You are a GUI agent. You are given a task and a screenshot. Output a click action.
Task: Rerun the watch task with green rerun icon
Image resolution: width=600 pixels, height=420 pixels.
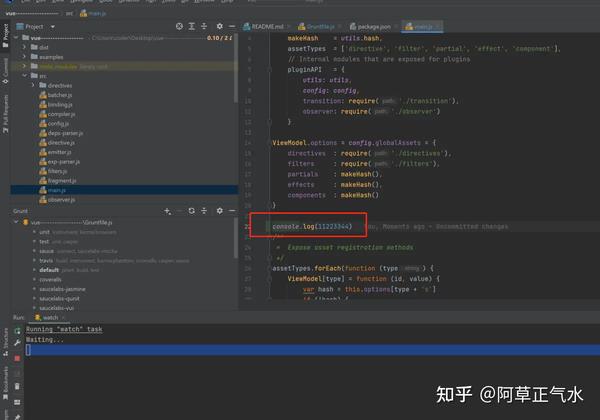(17, 331)
